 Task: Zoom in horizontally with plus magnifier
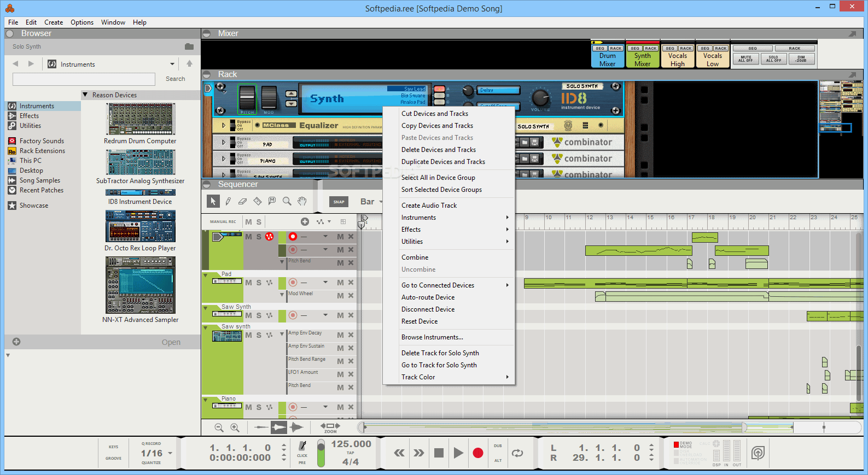[x=235, y=427]
